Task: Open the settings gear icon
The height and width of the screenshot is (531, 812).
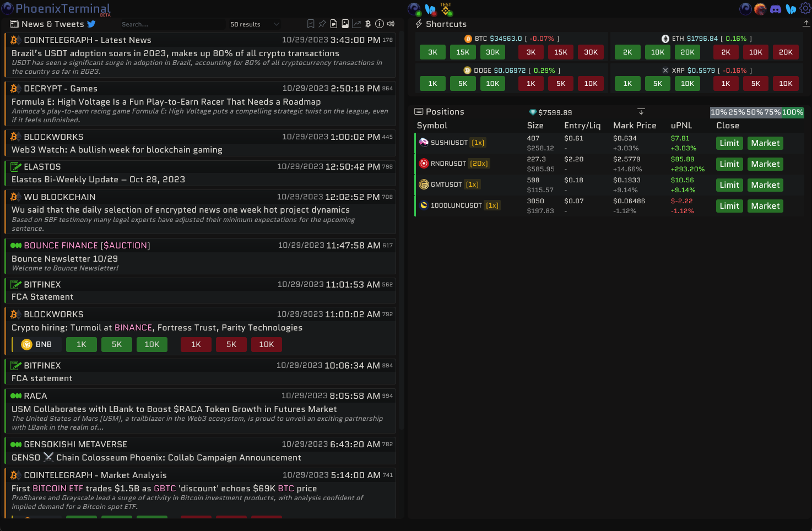Action: tap(805, 8)
